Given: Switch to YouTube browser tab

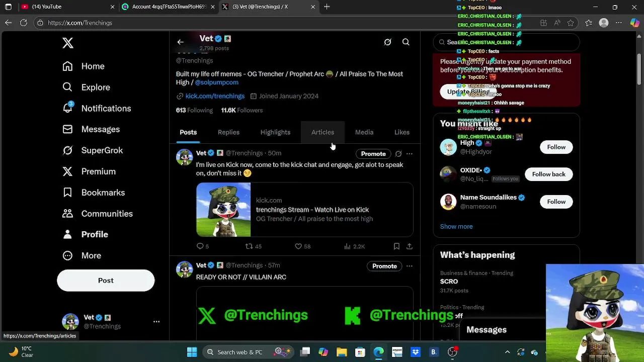Looking at the screenshot, I should click(x=66, y=7).
